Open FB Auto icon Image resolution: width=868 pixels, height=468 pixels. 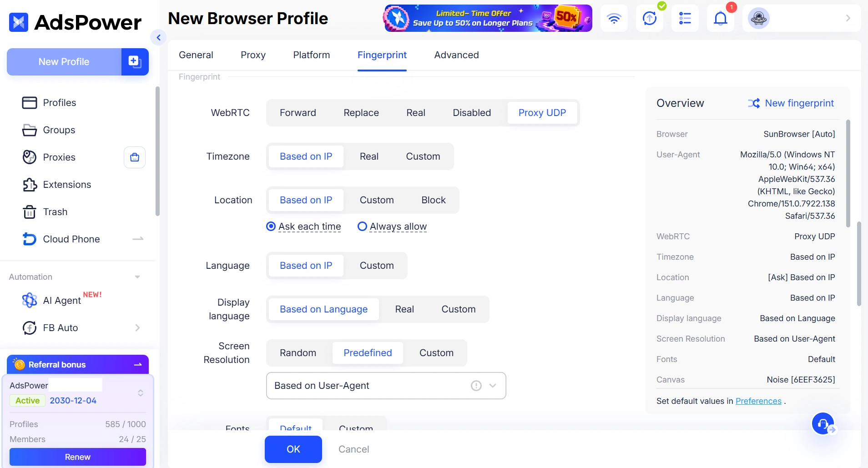[30, 328]
